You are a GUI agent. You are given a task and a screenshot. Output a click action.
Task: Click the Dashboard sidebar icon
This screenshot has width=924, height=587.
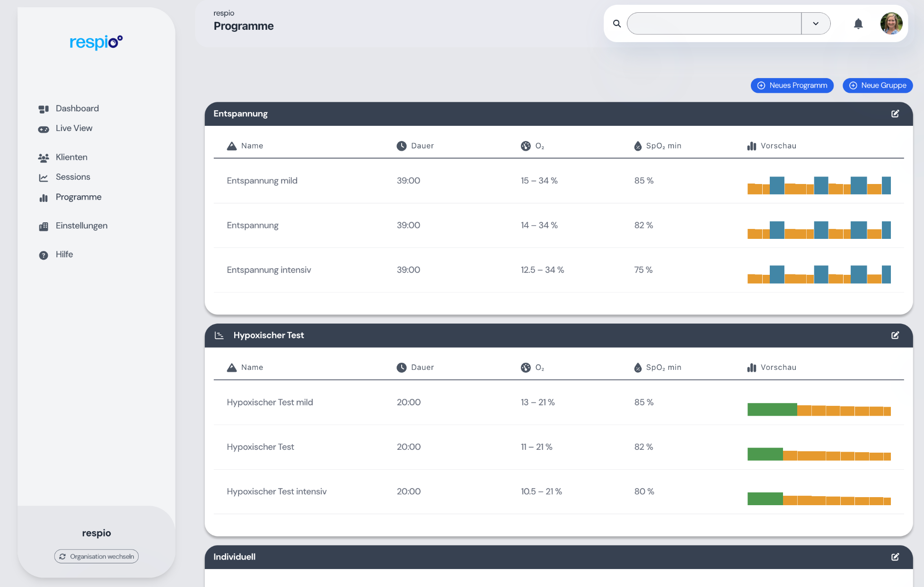pos(44,109)
